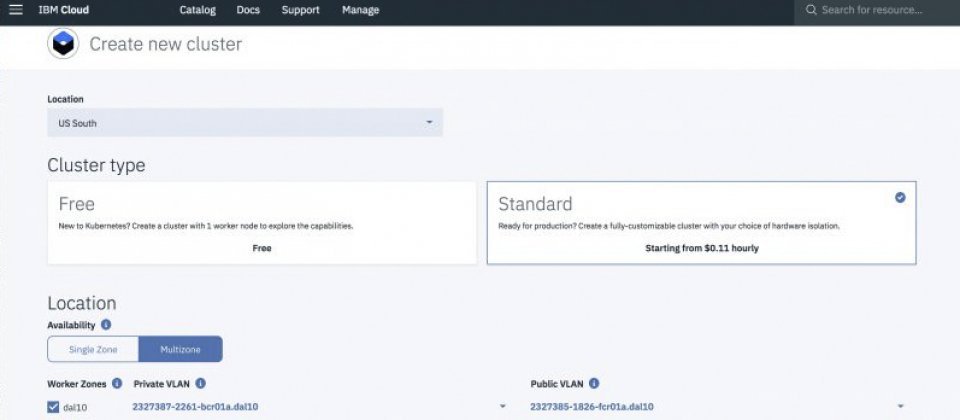Show the Availability info tooltip icon

106,324
